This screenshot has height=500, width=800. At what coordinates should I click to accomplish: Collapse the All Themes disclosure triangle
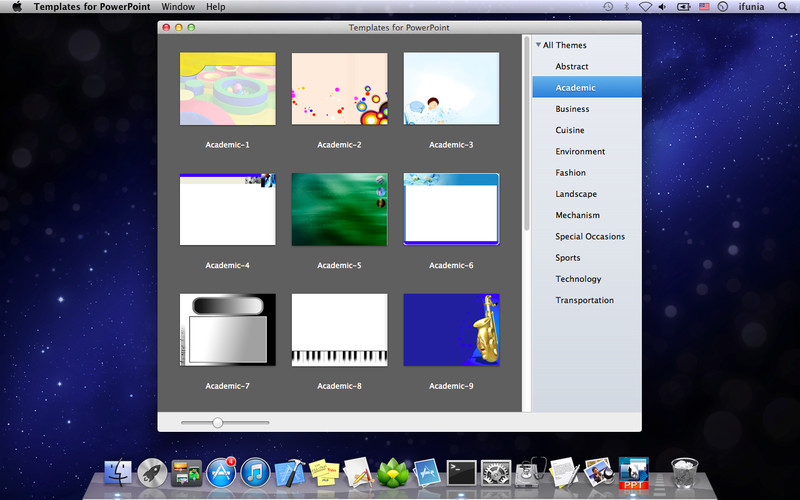(538, 45)
